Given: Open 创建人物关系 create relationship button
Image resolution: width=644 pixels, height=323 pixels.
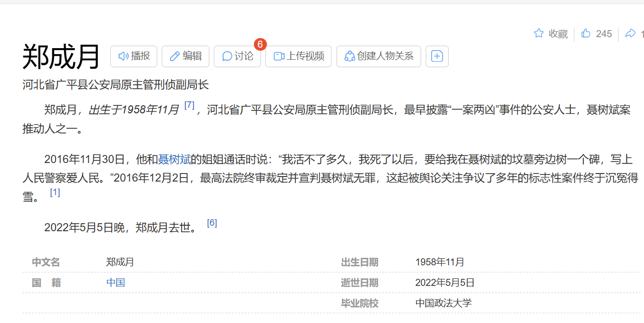Looking at the screenshot, I should click(x=379, y=56).
